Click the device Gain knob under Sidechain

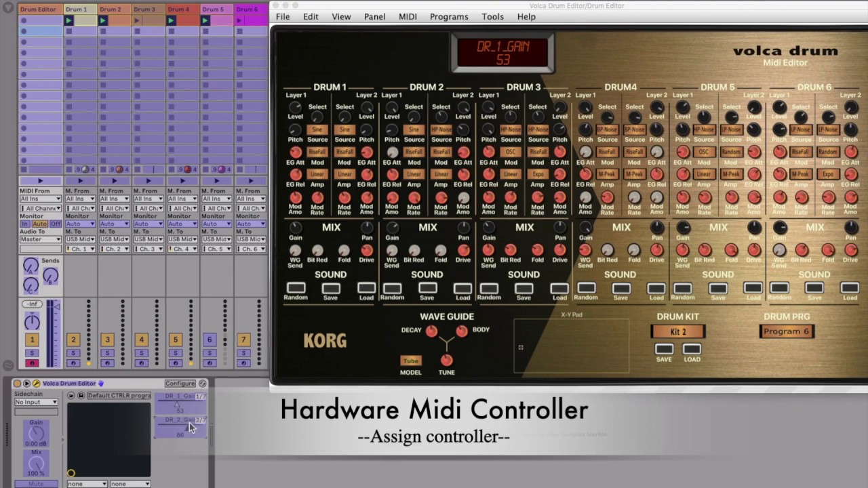pyautogui.click(x=36, y=434)
